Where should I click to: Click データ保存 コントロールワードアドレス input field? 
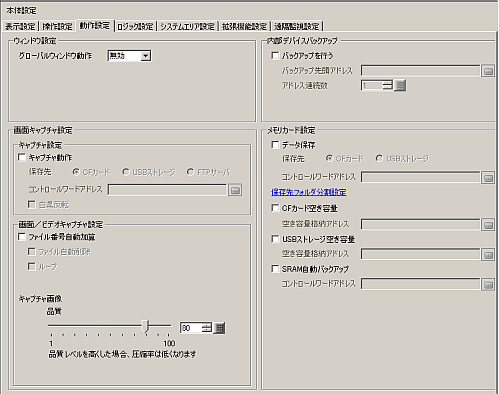pos(421,178)
